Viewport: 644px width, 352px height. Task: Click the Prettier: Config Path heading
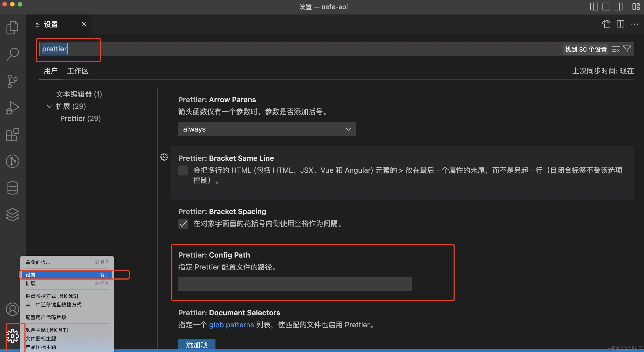(x=214, y=255)
